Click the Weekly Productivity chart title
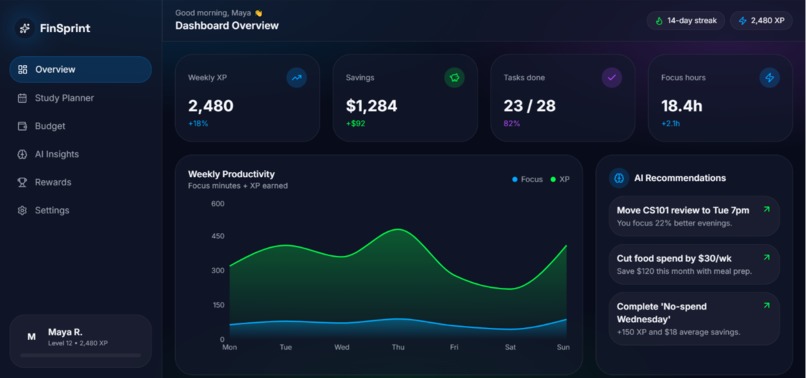This screenshot has height=378, width=806. [231, 174]
